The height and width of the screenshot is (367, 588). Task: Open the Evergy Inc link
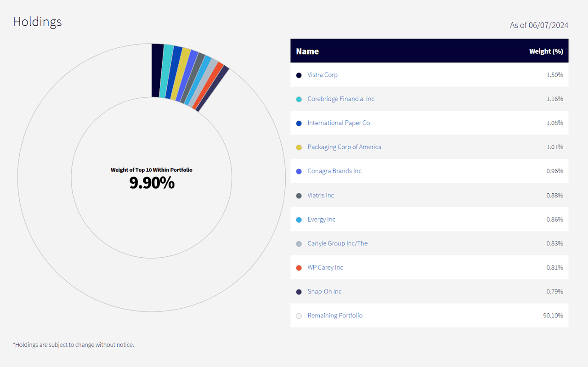pos(322,219)
